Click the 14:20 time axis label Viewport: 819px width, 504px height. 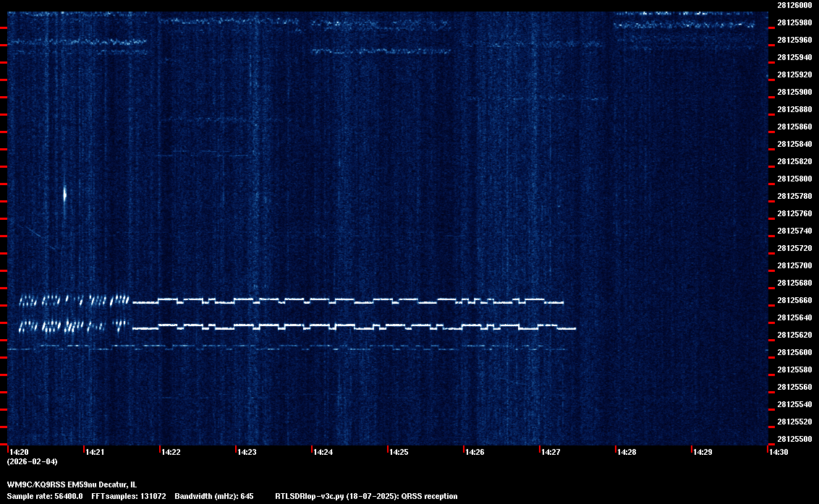(x=18, y=452)
